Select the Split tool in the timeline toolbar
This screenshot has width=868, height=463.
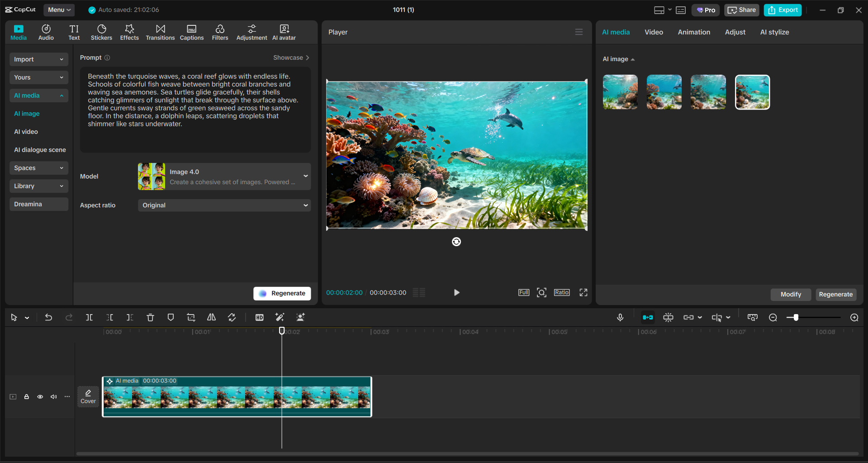pos(89,317)
